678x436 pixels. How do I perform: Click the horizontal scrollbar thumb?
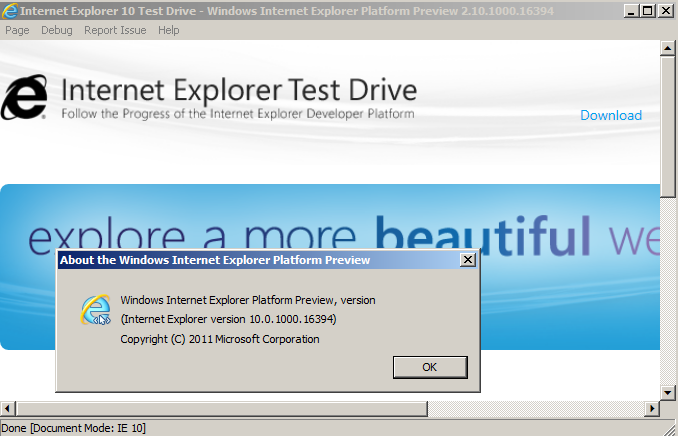pyautogui.click(x=221, y=408)
